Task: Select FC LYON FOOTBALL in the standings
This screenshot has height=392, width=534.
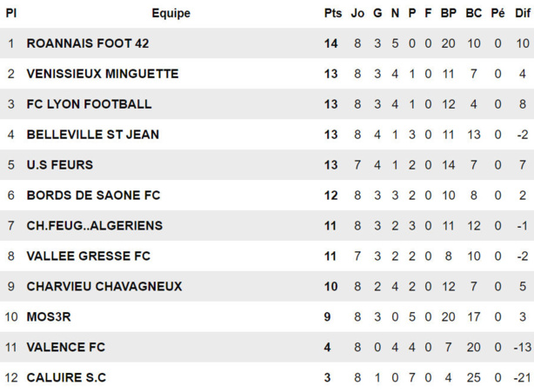Action: [89, 104]
